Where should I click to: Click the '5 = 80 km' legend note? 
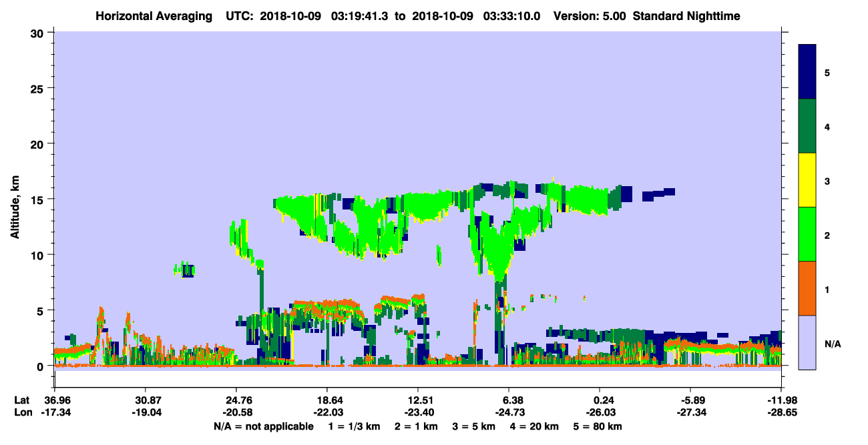point(598,426)
